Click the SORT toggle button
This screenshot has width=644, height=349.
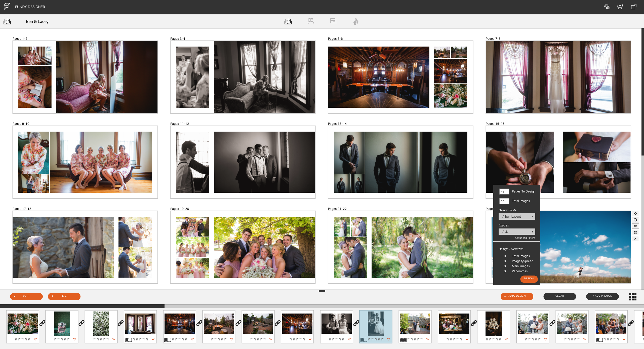pos(26,296)
